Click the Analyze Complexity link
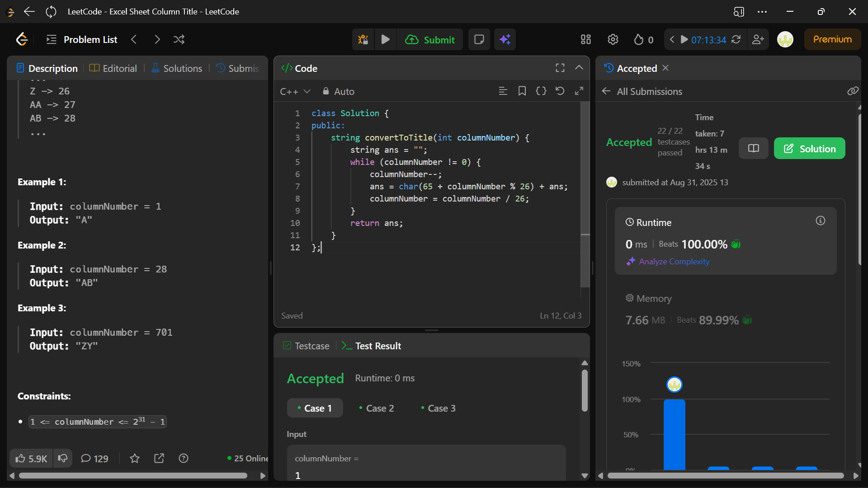The image size is (868, 488). pyautogui.click(x=674, y=262)
